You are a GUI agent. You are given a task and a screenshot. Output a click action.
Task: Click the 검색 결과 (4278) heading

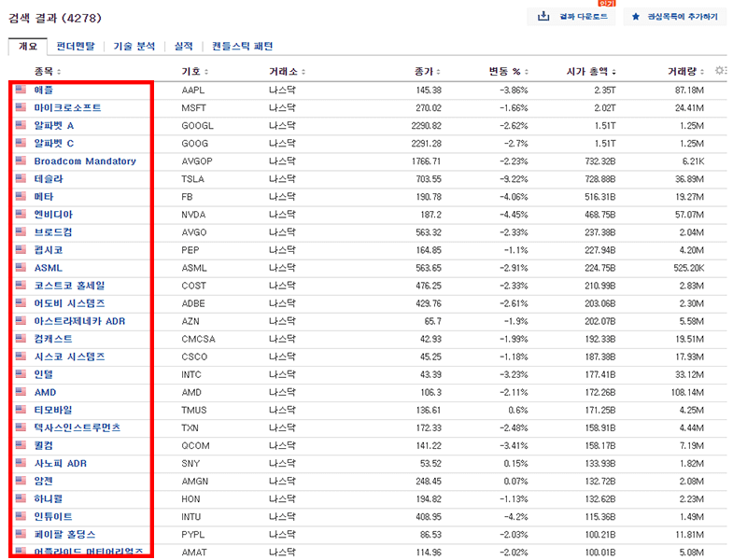point(55,18)
